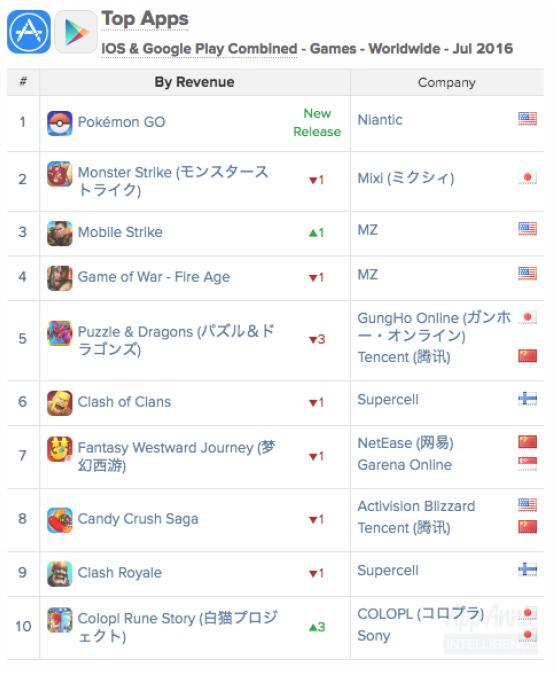
Task: Open the Clash of Clans icon
Action: [x=60, y=403]
